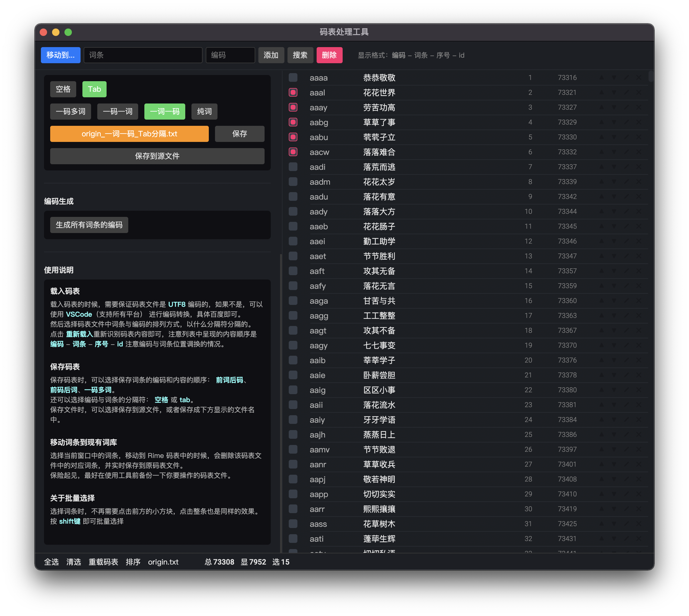Check the checkbox for aadi 落荒而逃
689x616 pixels.
coord(293,167)
